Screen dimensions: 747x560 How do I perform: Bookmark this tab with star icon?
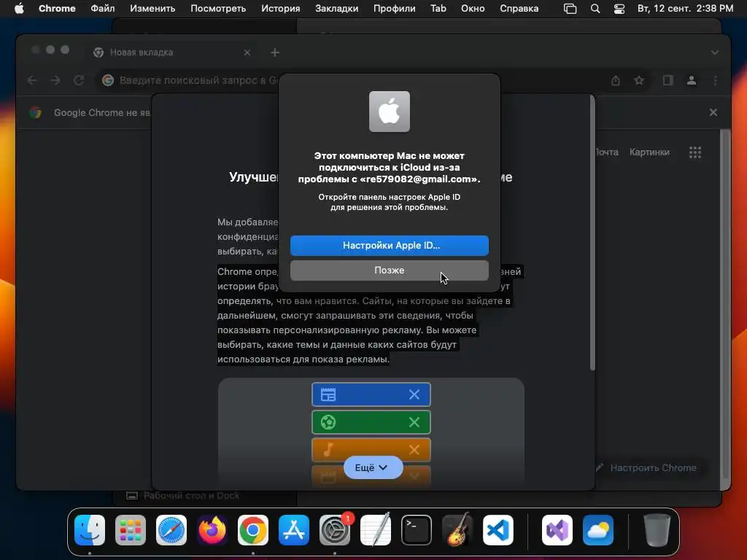coord(639,80)
